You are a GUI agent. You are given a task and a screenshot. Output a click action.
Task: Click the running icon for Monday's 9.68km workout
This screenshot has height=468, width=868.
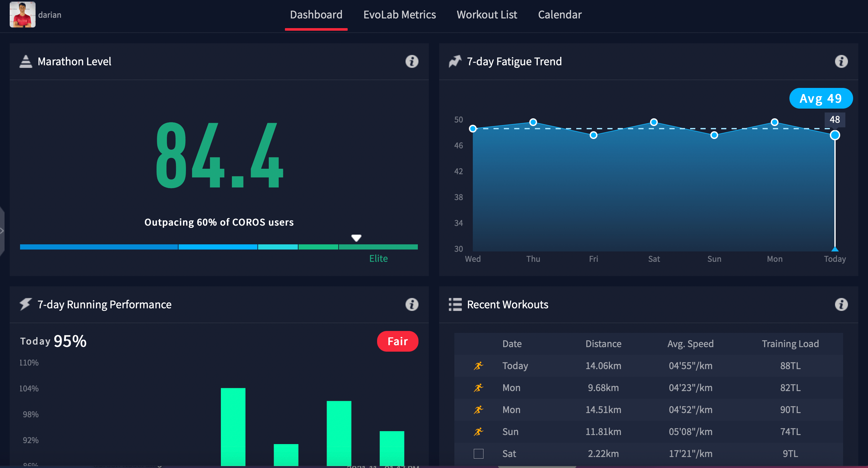[479, 388]
